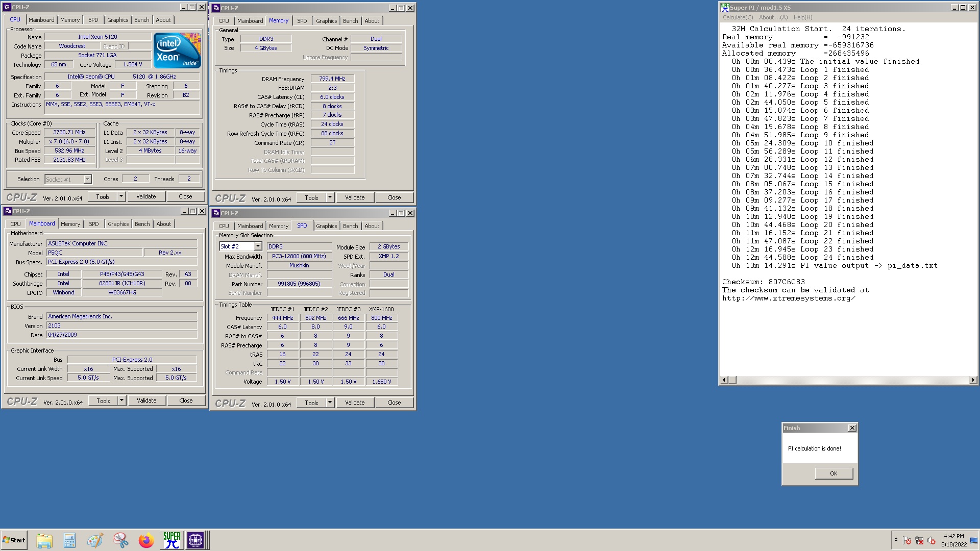Image resolution: width=980 pixels, height=551 pixels.
Task: Launch Calculator from the taskbar
Action: [69, 540]
